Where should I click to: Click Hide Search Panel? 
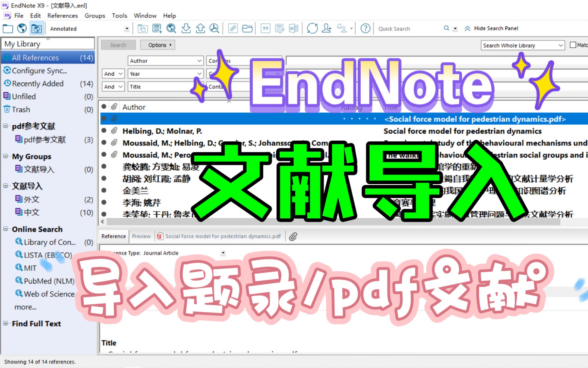pyautogui.click(x=491, y=29)
